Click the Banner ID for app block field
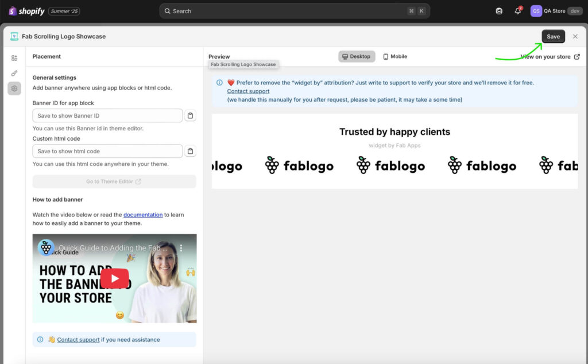The image size is (588, 364). [107, 115]
